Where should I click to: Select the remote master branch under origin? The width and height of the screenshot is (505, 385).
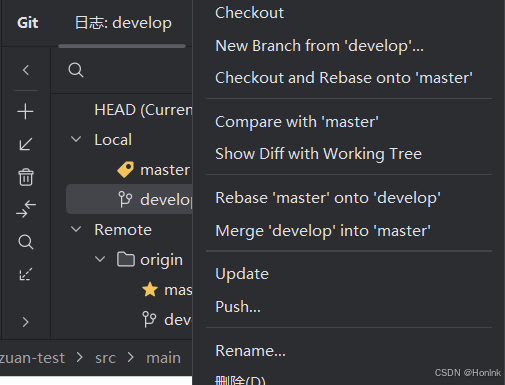point(178,290)
